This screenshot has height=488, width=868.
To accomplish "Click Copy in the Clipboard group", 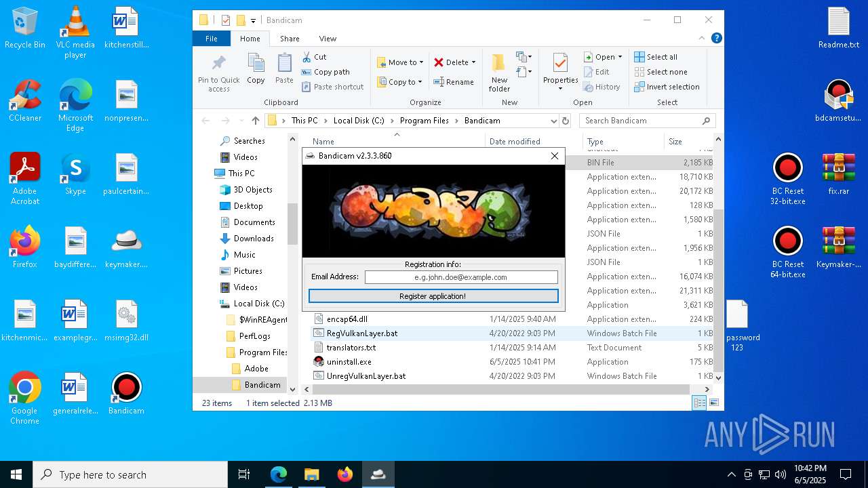I will click(x=256, y=69).
